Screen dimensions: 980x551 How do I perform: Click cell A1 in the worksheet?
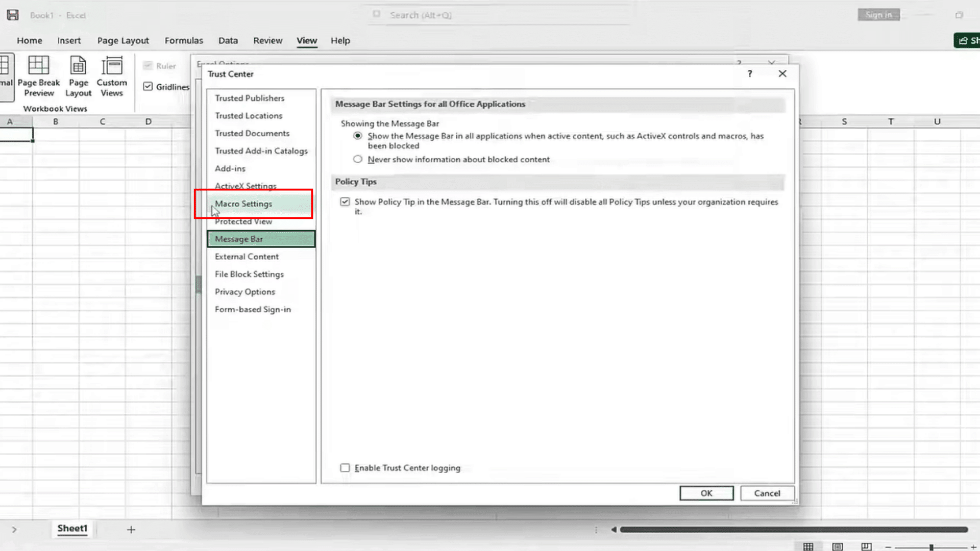tap(16, 135)
